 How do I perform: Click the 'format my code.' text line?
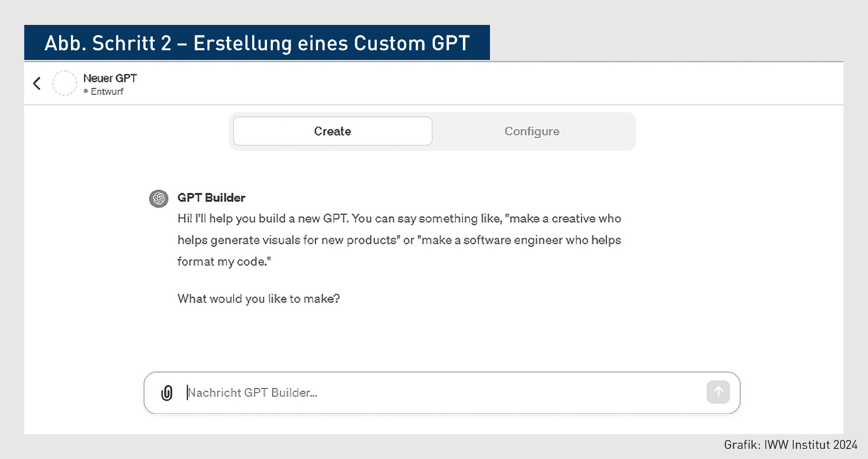[x=224, y=262]
